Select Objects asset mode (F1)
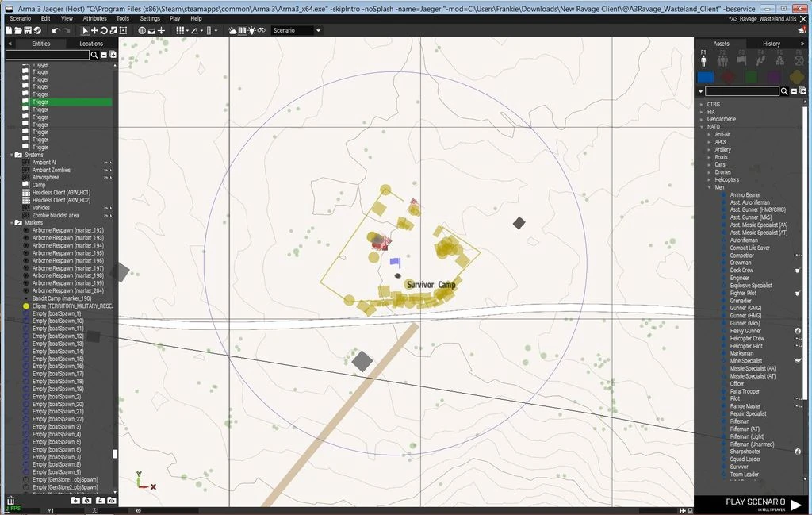This screenshot has width=812, height=515. 703,59
